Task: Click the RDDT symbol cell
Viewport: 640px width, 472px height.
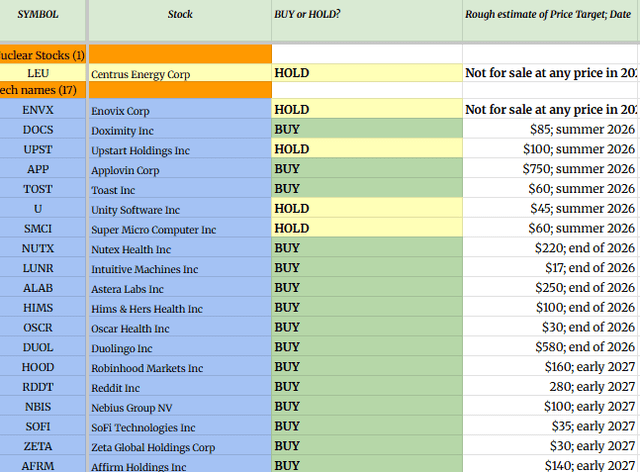Action: point(42,386)
